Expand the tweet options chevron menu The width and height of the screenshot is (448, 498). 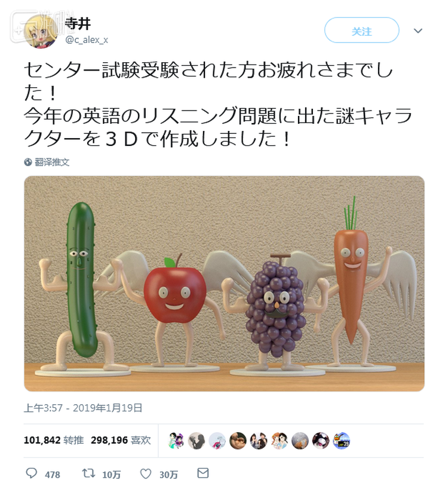(418, 31)
